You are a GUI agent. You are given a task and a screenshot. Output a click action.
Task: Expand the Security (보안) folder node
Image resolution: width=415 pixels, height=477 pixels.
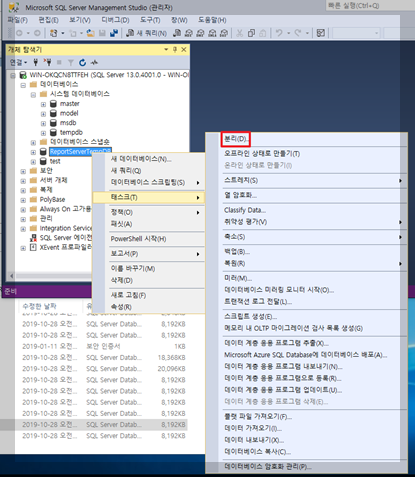tap(23, 172)
